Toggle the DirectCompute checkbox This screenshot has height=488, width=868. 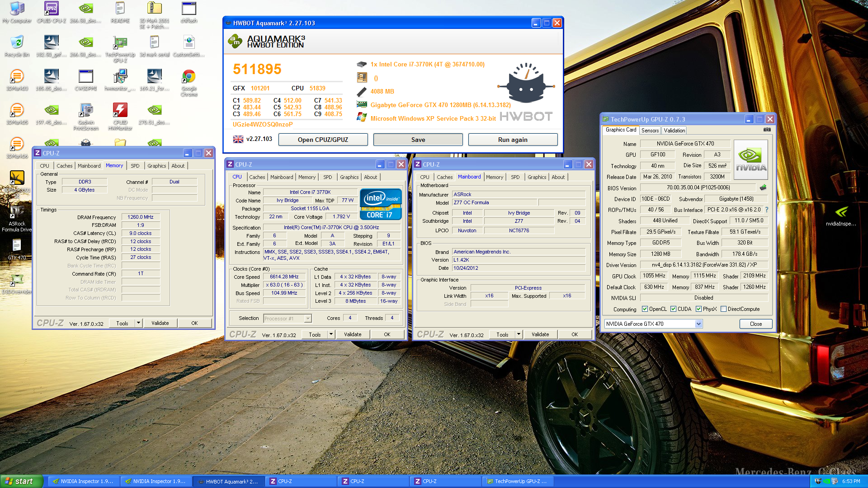723,309
